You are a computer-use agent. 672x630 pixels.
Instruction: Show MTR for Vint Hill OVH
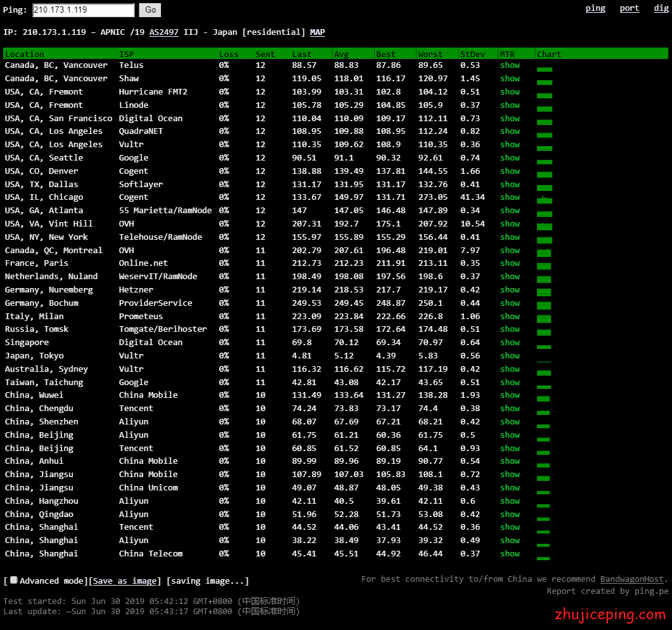[510, 224]
